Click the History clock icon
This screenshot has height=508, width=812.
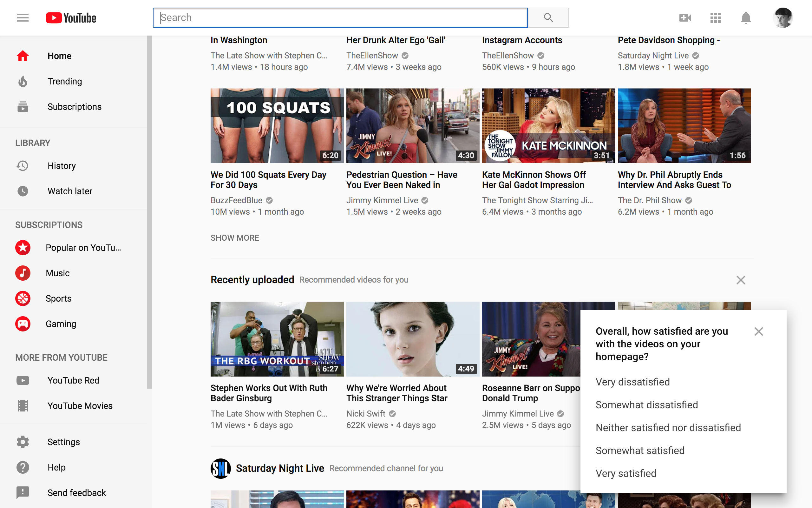[x=23, y=166]
